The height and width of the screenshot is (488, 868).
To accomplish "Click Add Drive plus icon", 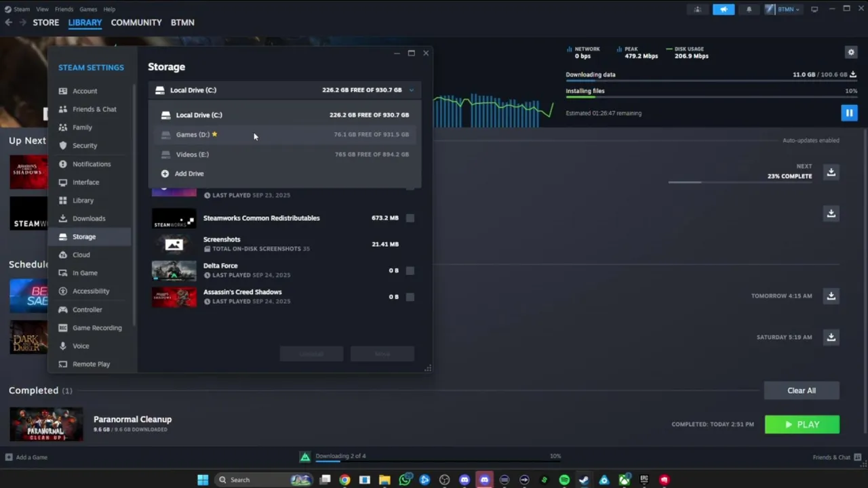I will (x=165, y=174).
